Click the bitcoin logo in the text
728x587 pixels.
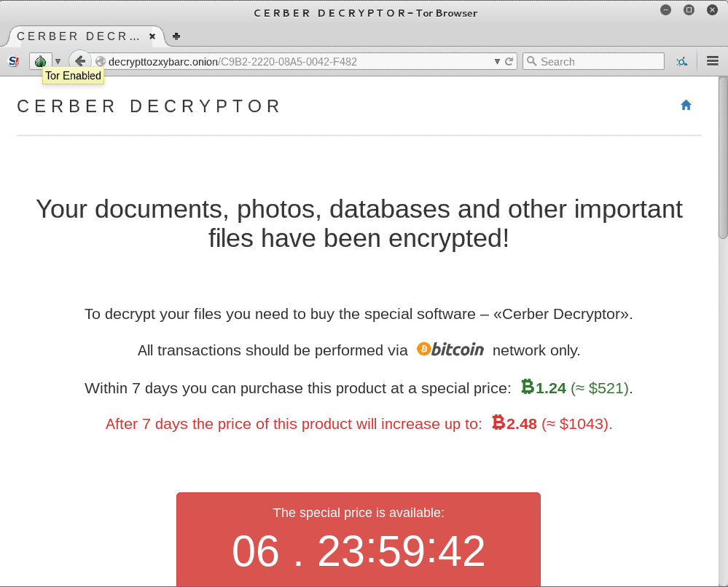pos(450,350)
